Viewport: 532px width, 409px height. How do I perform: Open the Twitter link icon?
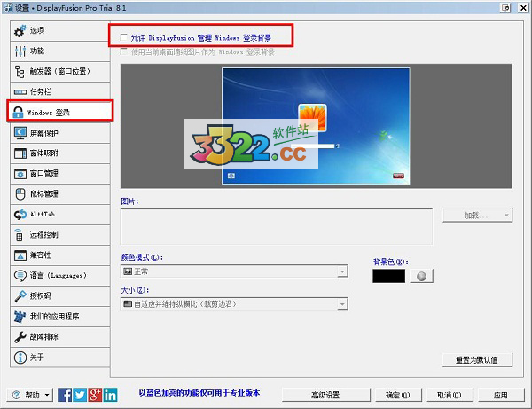pyautogui.click(x=80, y=395)
